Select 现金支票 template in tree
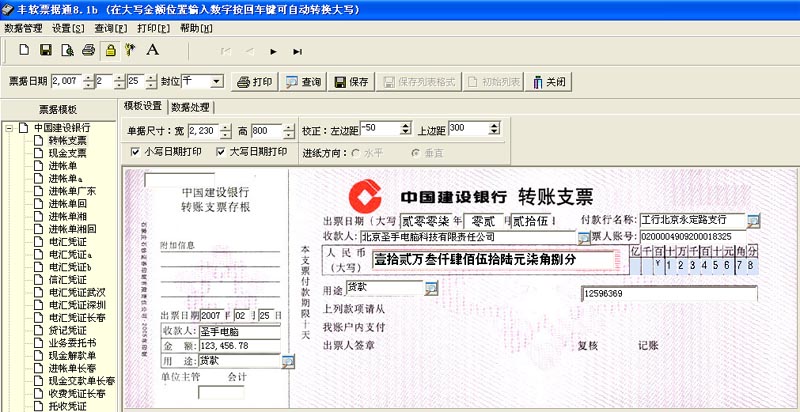Image resolution: width=800 pixels, height=412 pixels. tap(67, 153)
